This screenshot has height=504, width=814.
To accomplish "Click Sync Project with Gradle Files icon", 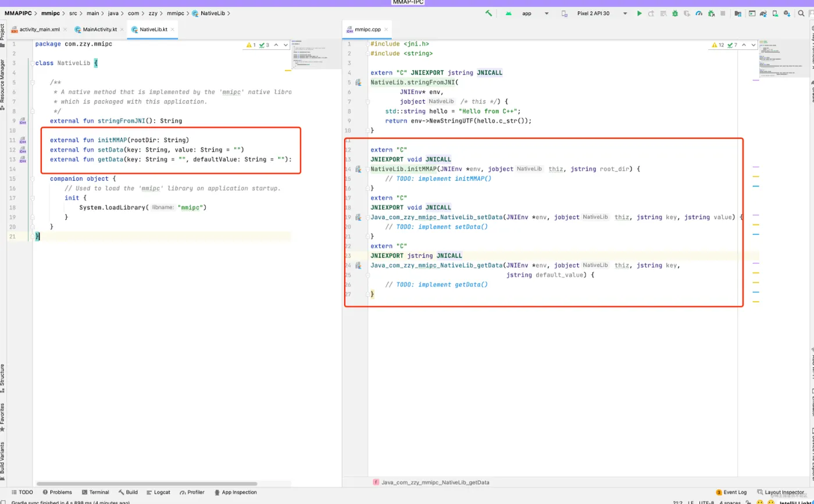I will [764, 13].
